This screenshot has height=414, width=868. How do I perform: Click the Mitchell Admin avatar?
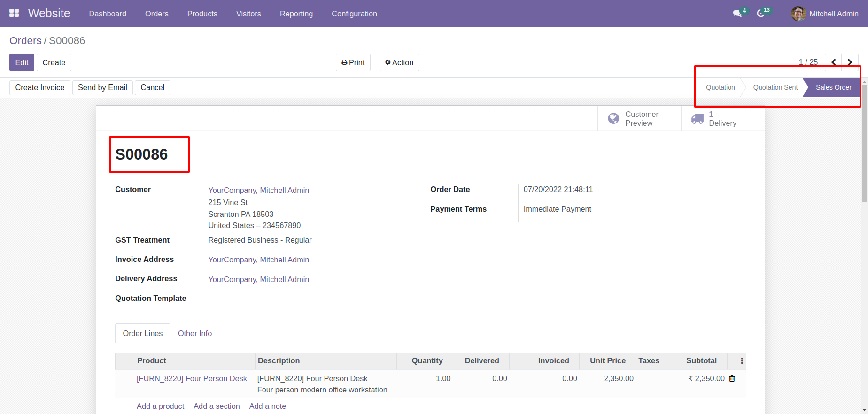[798, 14]
